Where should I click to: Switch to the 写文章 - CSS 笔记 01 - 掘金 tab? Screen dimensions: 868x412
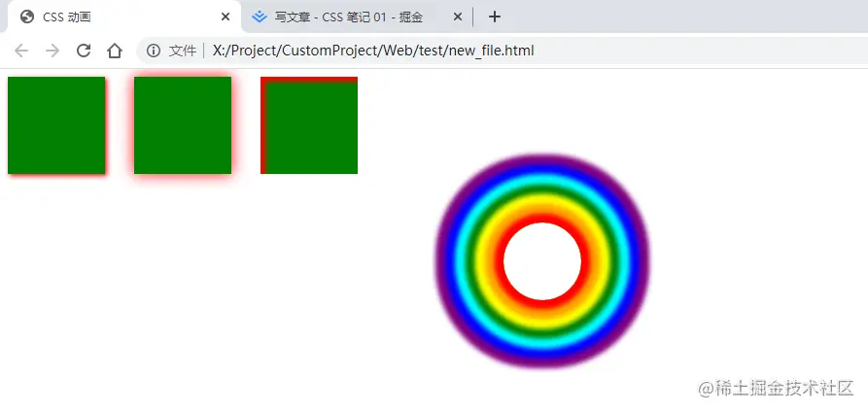[357, 17]
